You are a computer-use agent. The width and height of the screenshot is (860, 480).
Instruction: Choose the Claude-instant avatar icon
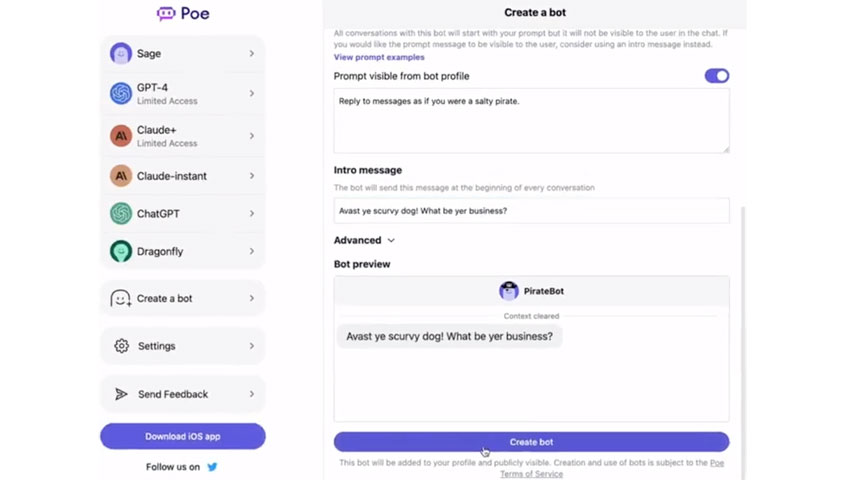121,176
